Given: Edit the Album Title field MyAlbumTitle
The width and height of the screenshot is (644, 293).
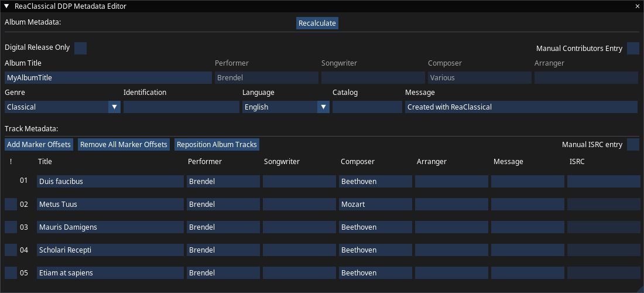Looking at the screenshot, I should tap(108, 78).
